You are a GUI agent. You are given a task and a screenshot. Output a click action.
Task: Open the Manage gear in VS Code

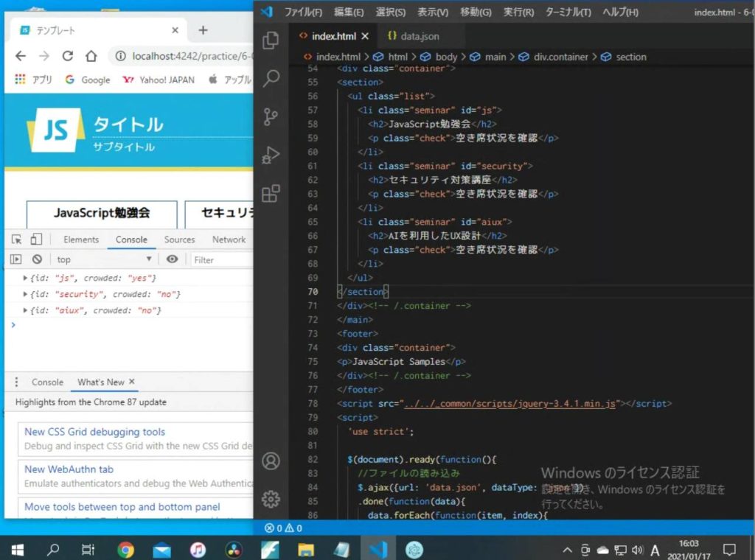point(271,499)
